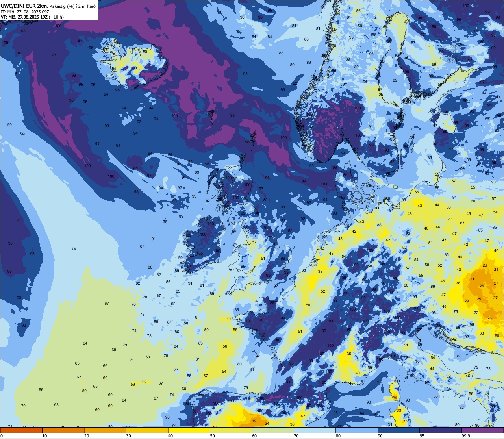Click the humidity value "35" over southern France
Screen dimensions: 504x439
click(x=349, y=354)
